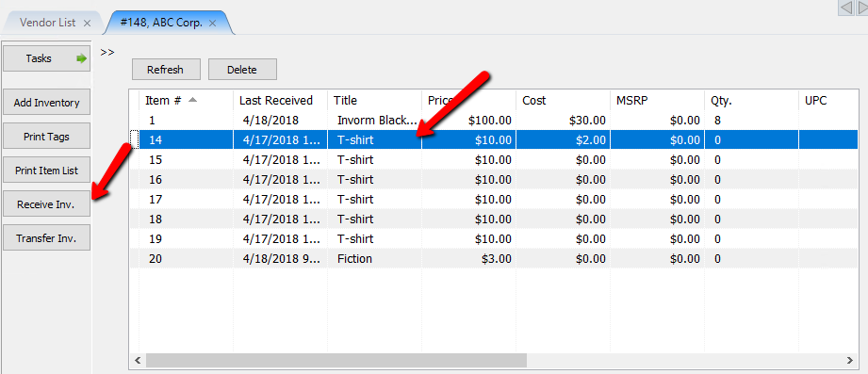The image size is (868, 374).
Task: Click the Item # sort direction arrow
Action: coord(192,100)
